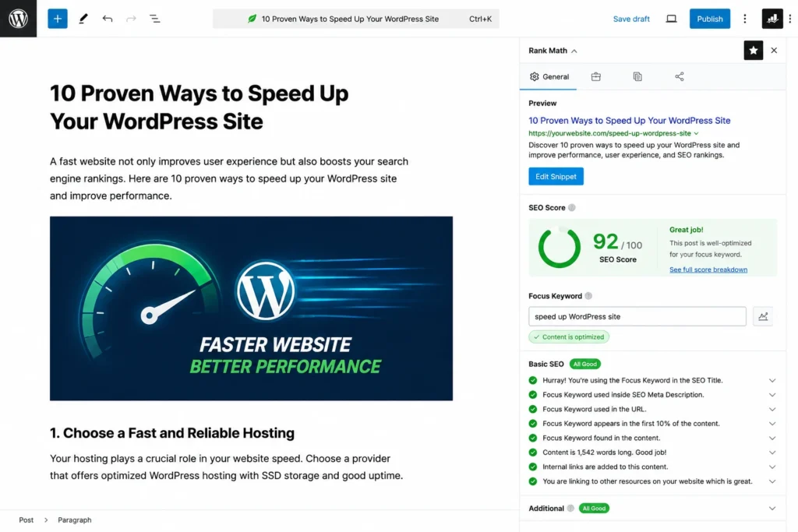Pin Rank Math panel with star icon
The height and width of the screenshot is (532, 798).
(x=754, y=51)
